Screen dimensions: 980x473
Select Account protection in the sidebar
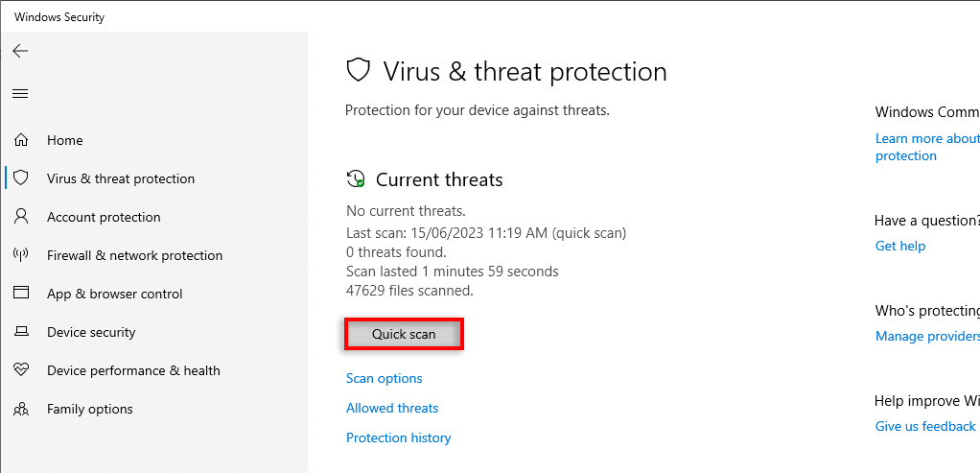click(104, 217)
